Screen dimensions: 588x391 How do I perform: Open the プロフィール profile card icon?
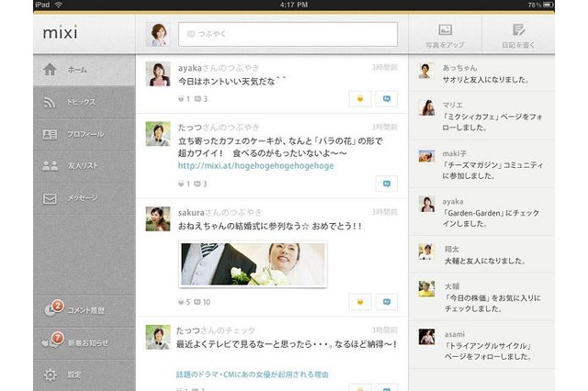tap(50, 134)
